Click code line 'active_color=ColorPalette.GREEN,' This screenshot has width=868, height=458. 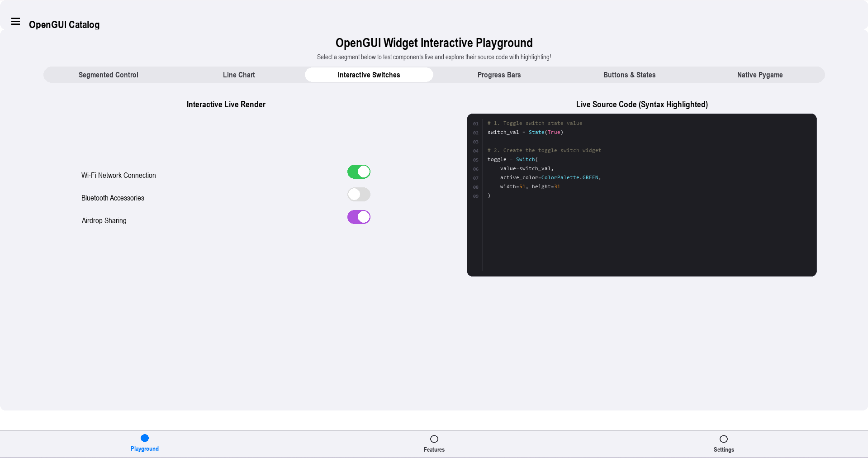click(550, 177)
